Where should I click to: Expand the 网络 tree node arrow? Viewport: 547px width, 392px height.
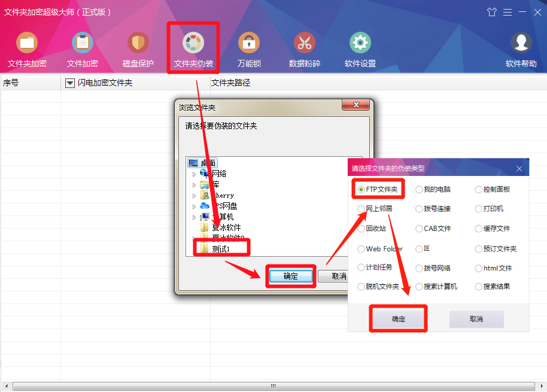195,174
